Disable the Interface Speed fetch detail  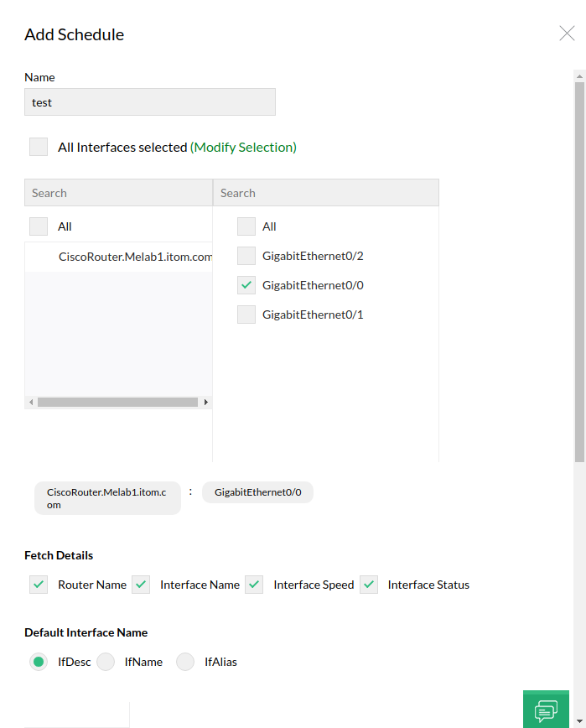[253, 585]
